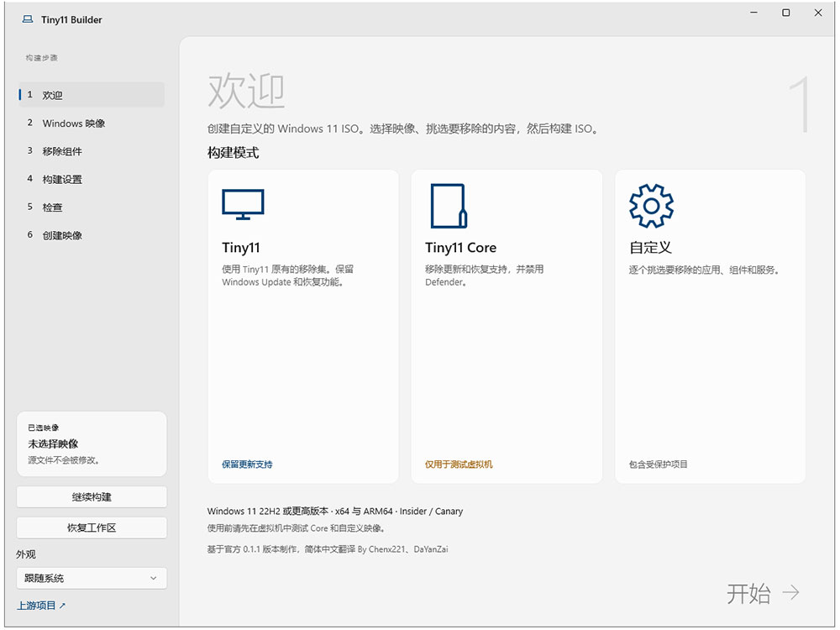
Task: Select step 1 欢迎 in sidebar
Action: (x=91, y=95)
